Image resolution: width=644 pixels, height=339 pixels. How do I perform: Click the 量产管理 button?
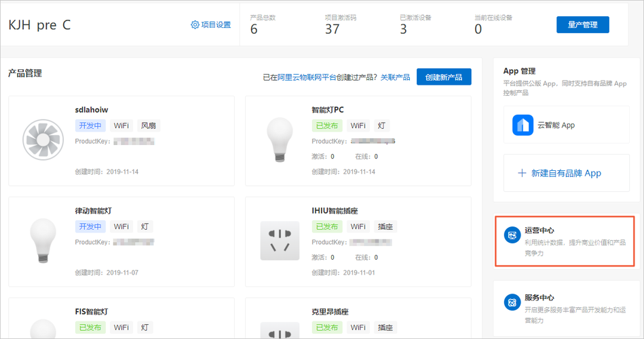tap(582, 24)
